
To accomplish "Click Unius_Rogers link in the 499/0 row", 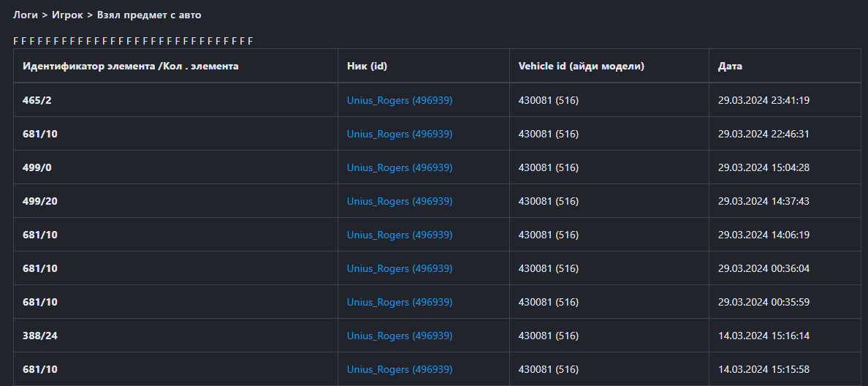I will (400, 167).
